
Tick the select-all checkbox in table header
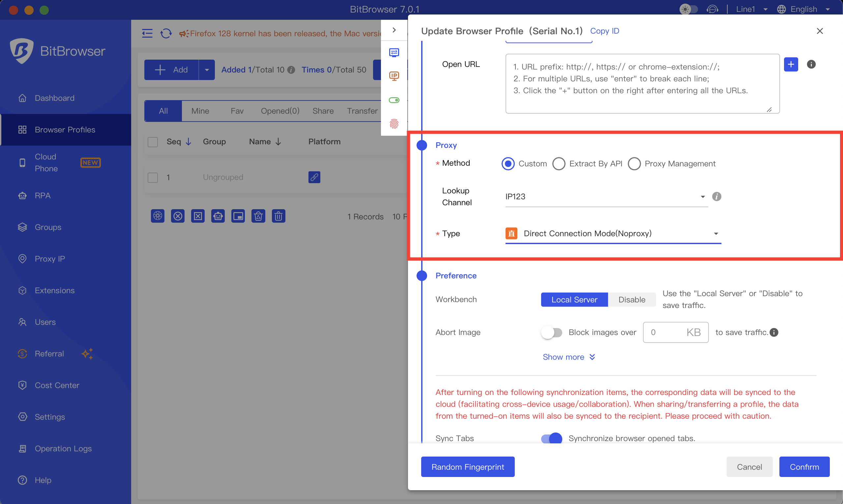153,142
